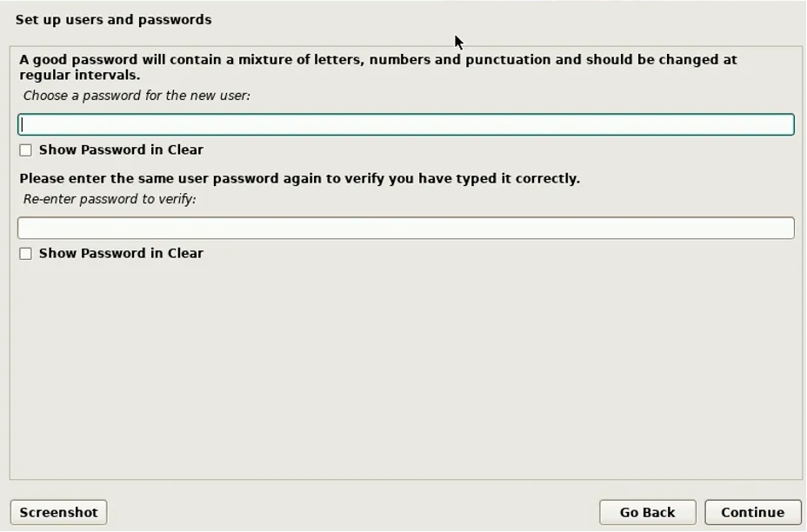Screen dimensions: 807x532
Task: Click the 'Set up users and passwords' title
Action: coord(113,19)
